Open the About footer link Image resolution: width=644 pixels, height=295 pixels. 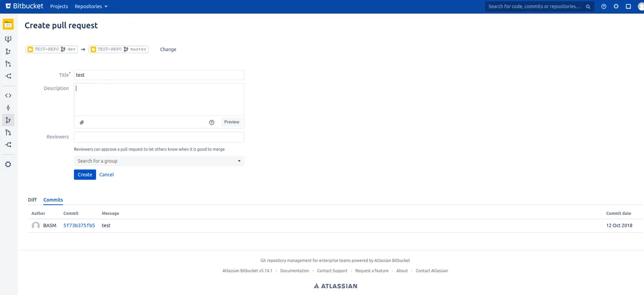coord(402,271)
